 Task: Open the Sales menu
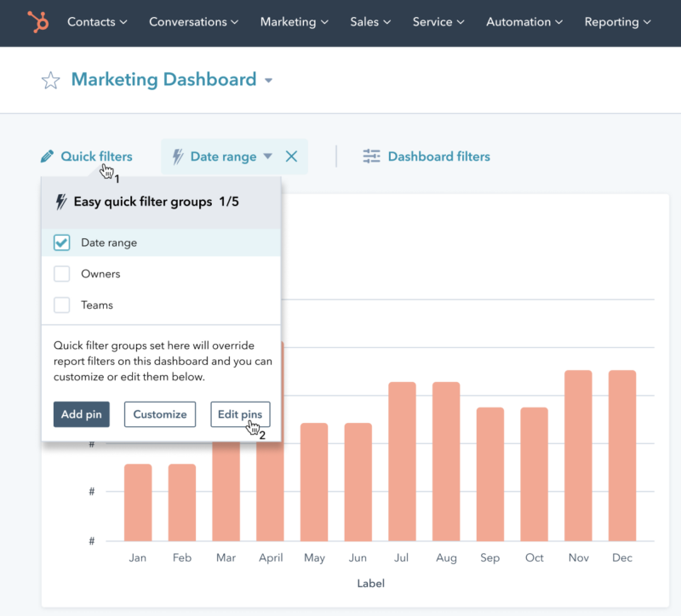pos(370,22)
